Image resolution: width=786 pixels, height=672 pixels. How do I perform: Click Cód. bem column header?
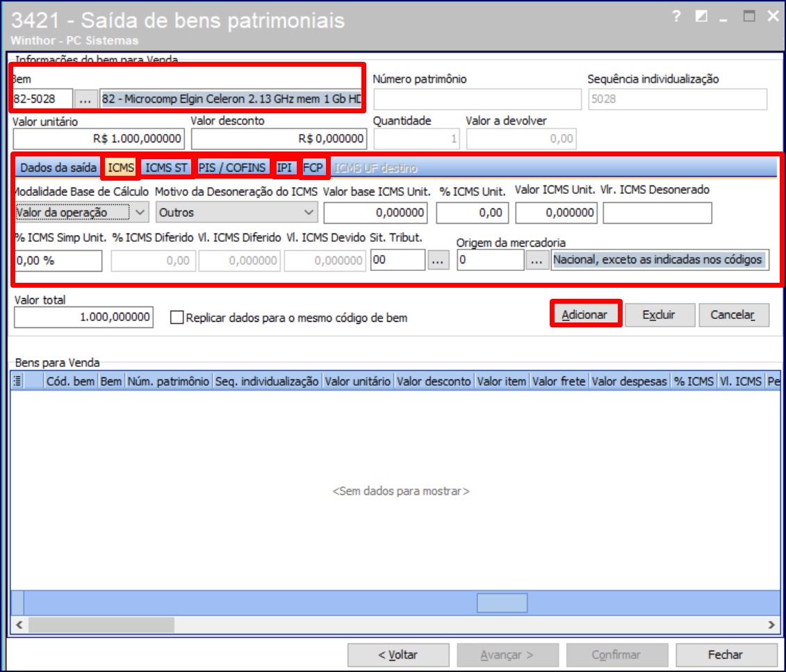[71, 382]
